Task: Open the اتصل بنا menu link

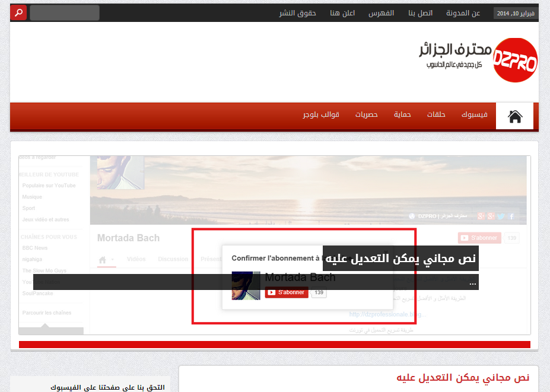Action: coord(420,13)
